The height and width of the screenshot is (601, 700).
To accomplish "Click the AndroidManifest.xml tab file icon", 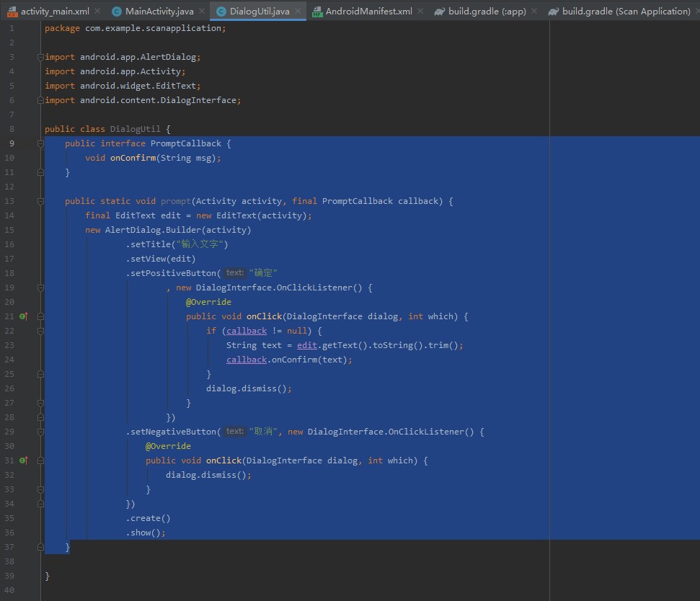I will [317, 12].
